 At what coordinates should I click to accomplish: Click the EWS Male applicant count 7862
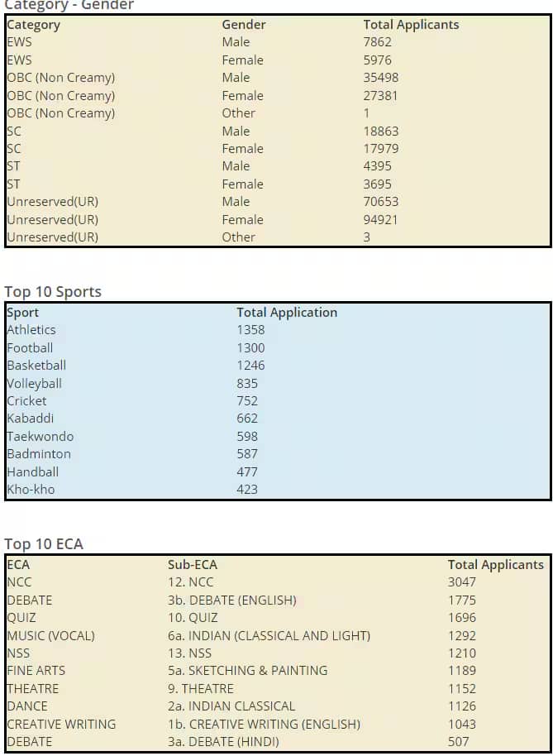377,42
